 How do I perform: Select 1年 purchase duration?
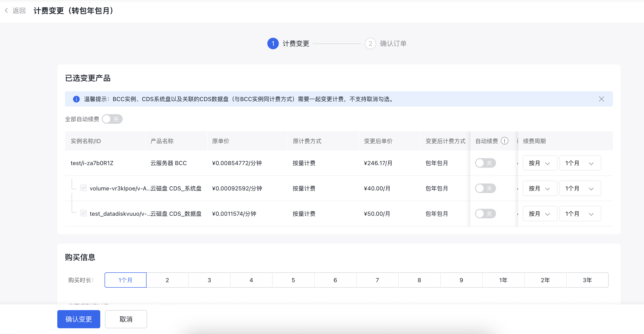[x=503, y=280]
